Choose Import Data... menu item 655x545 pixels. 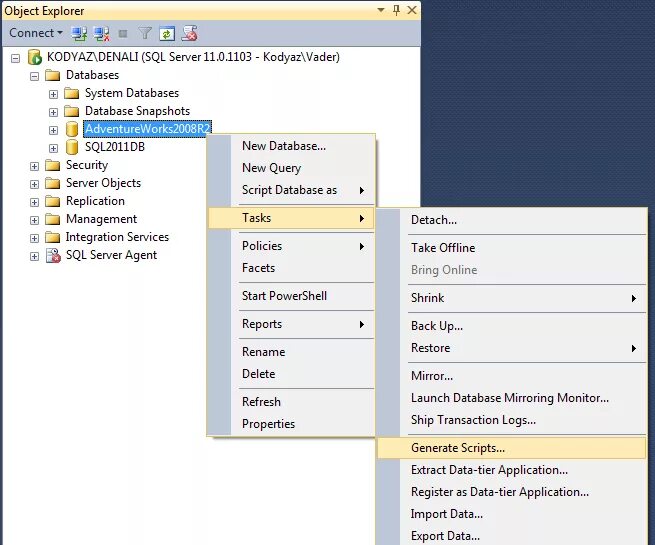click(512, 514)
